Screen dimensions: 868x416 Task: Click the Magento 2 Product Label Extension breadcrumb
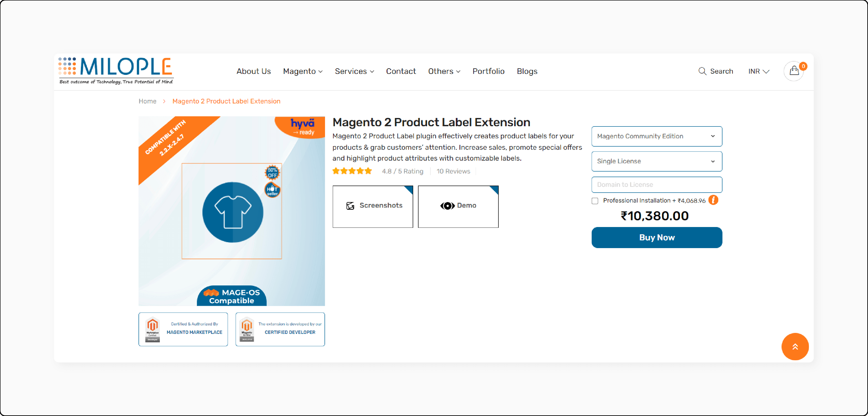click(226, 101)
